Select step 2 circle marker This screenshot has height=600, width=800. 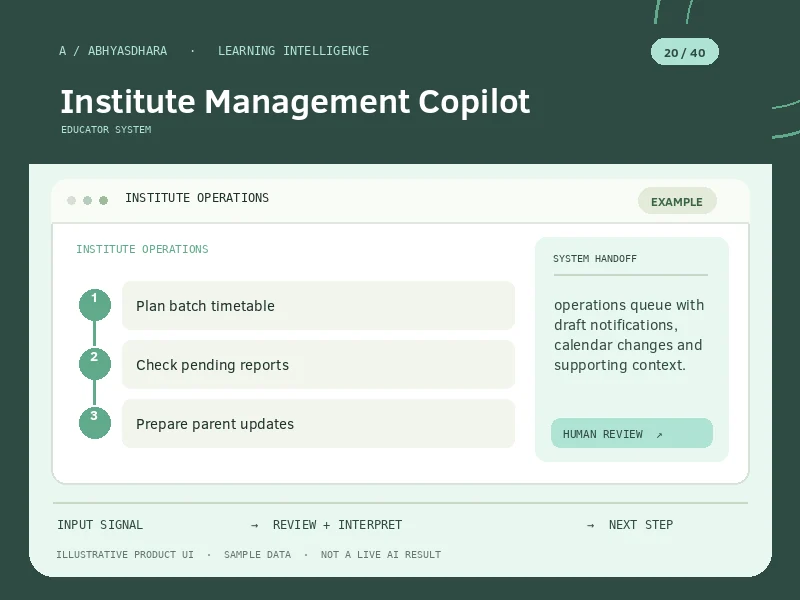95,364
